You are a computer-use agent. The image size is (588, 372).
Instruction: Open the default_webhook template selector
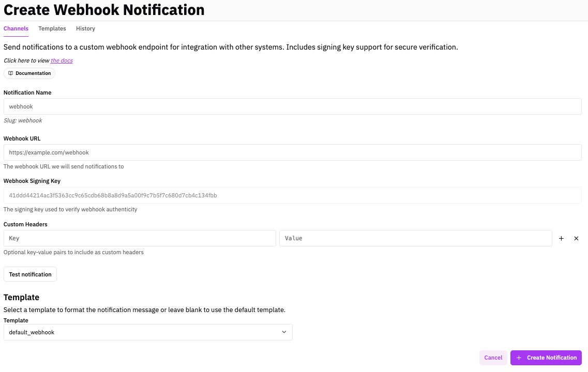click(148, 332)
